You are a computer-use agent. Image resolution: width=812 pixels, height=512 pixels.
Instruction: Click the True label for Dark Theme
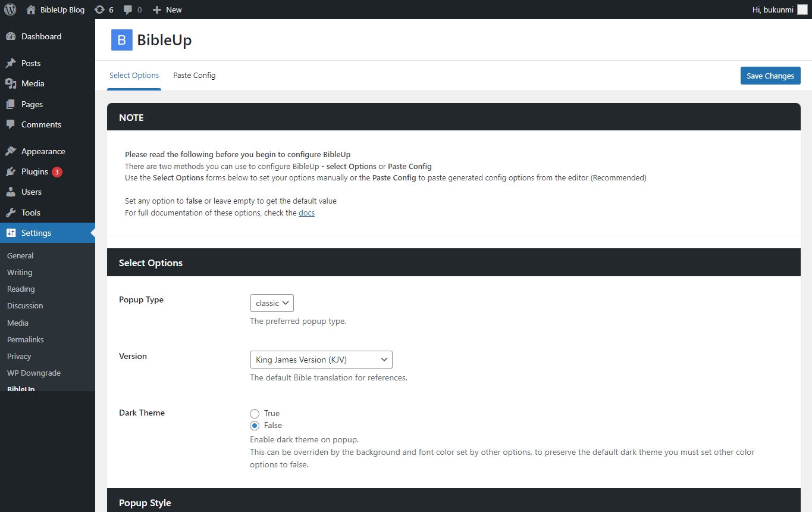point(272,413)
